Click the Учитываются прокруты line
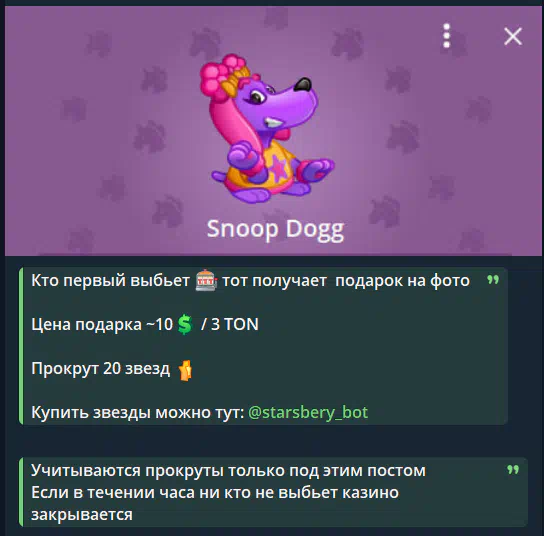The image size is (544, 536). [228, 471]
